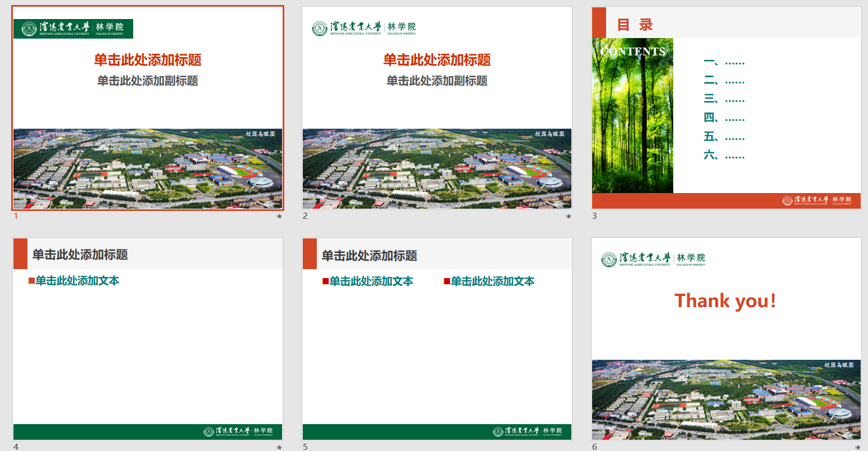This screenshot has width=868, height=451.
Task: Click the university logo on the Thank you slide
Action: (653, 259)
